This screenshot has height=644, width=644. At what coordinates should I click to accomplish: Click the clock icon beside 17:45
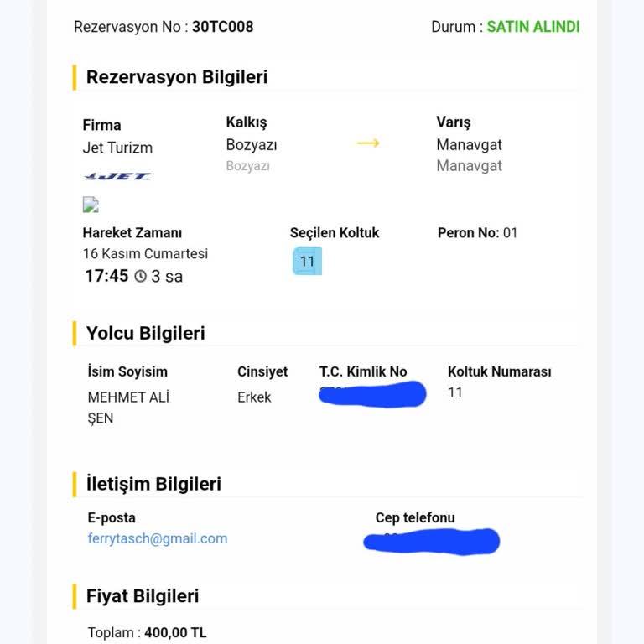(x=140, y=276)
